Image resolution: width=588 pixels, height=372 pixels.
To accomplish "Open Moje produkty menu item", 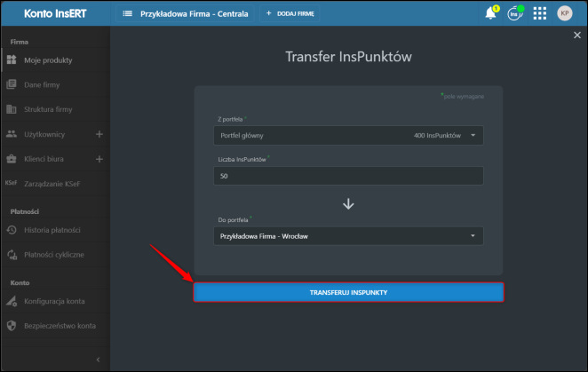I will tap(48, 60).
